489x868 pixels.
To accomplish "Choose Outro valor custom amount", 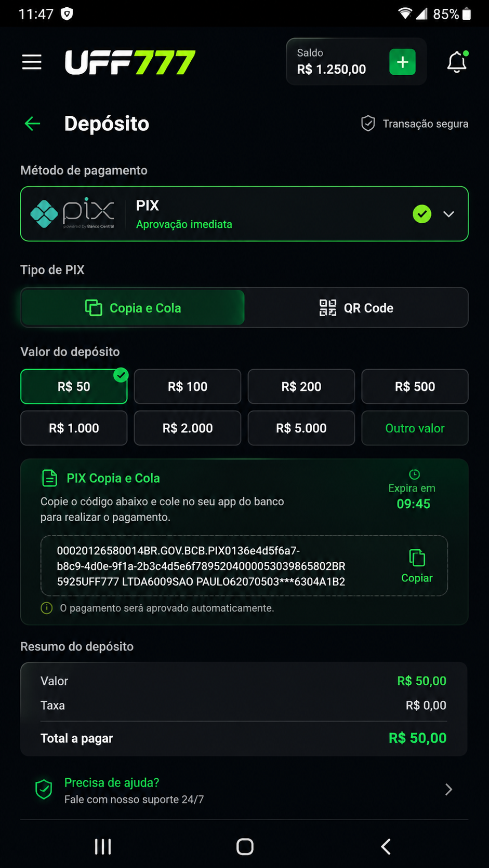I will pyautogui.click(x=415, y=428).
